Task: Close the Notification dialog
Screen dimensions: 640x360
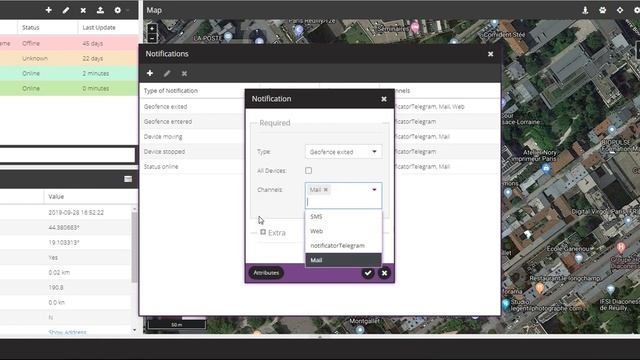Action: point(384,99)
